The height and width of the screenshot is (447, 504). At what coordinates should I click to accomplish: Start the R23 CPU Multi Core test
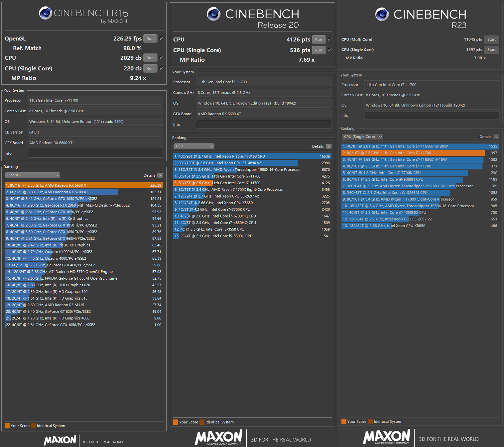pyautogui.click(x=491, y=40)
